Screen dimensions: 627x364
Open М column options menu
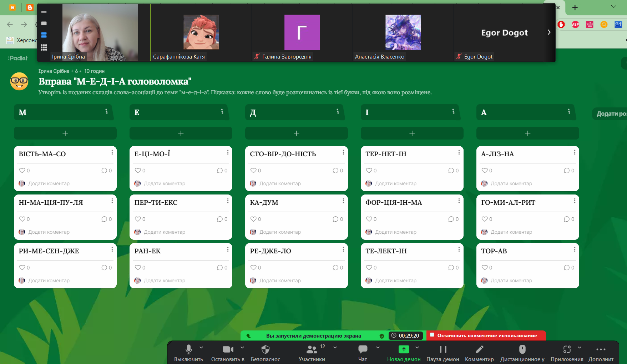click(x=106, y=111)
